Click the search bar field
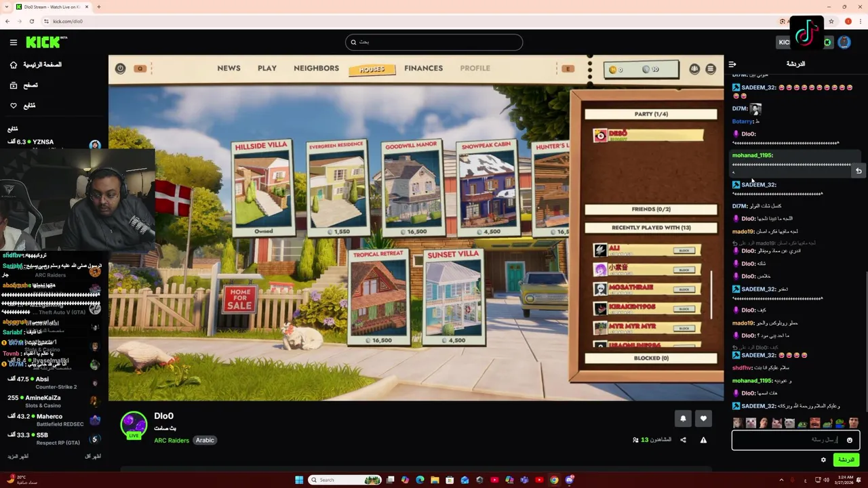This screenshot has height=488, width=868. point(434,42)
